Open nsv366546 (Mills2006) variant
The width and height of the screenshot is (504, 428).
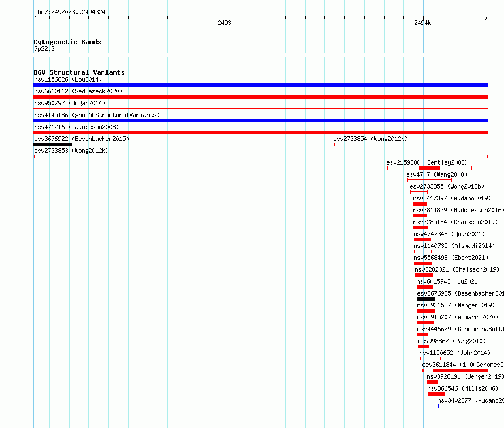pyautogui.click(x=463, y=388)
